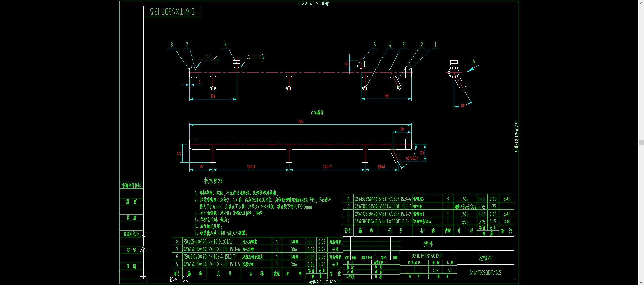Click the 技术要求 heading text
This screenshot has width=644, height=285.
coord(213,181)
